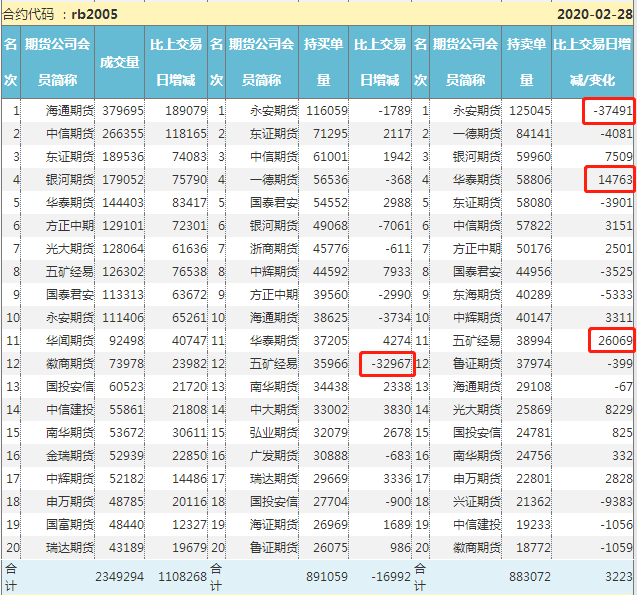This screenshot has width=637, height=595.
Task: Click 兴证期货 in row 18
Action: pos(477,502)
